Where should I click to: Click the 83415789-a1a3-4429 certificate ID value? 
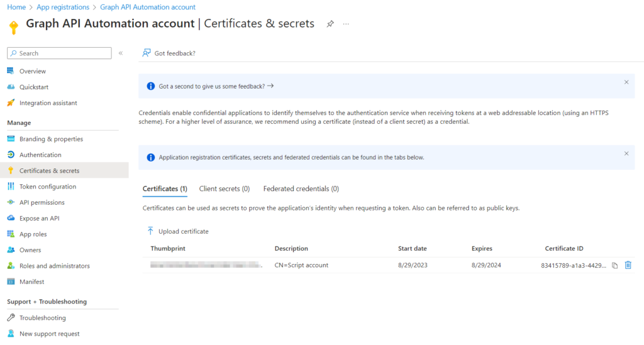click(x=574, y=265)
